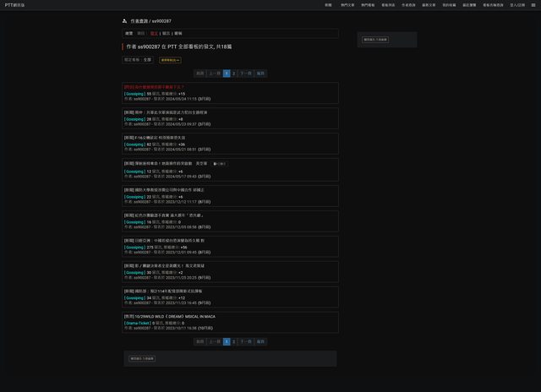Click 下一頁 in top pagination

click(246, 73)
